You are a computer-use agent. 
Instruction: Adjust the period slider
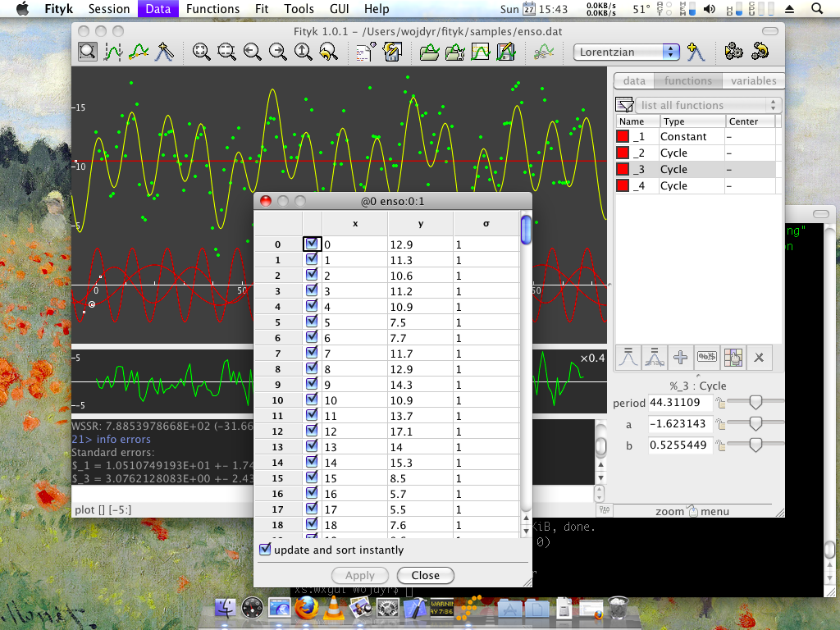(756, 401)
